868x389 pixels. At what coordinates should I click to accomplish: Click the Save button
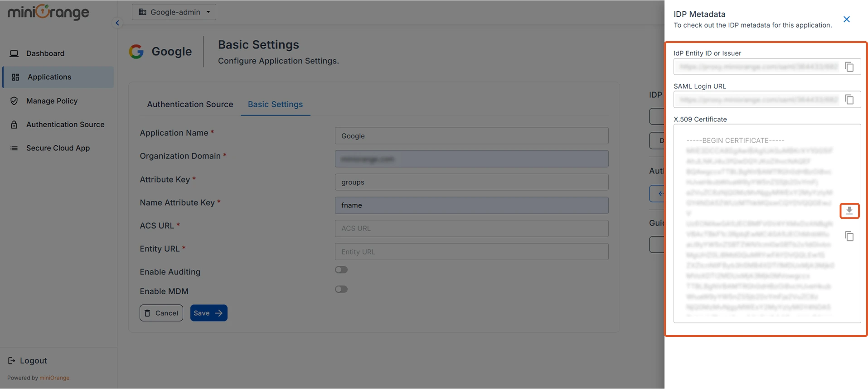point(209,313)
